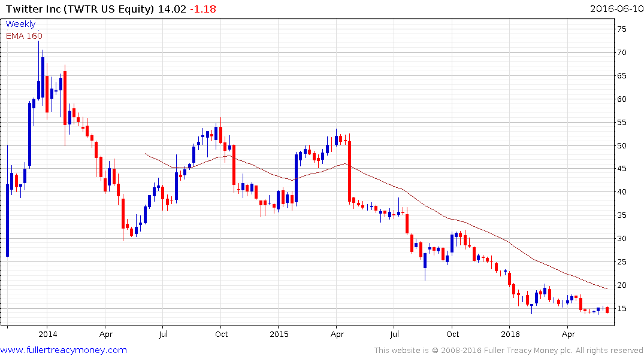Click the 45 price axis label

621,169
